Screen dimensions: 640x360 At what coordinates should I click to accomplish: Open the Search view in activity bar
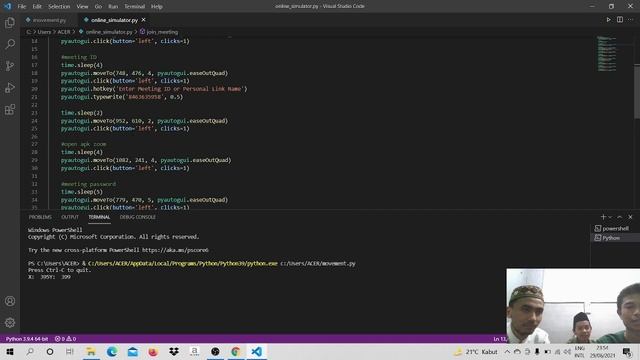(10, 44)
